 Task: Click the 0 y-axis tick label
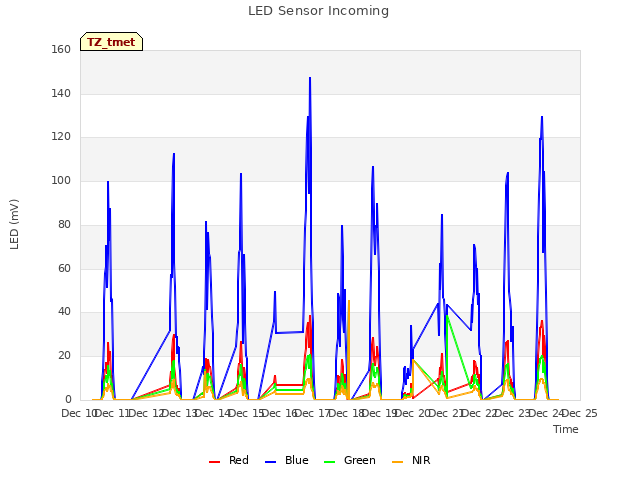[68, 400]
